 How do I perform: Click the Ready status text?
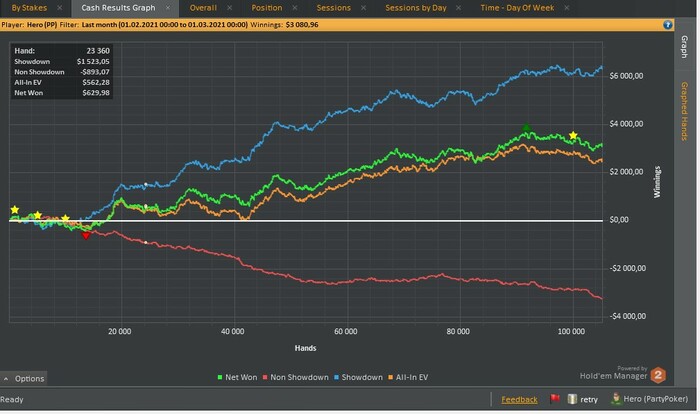(12, 399)
